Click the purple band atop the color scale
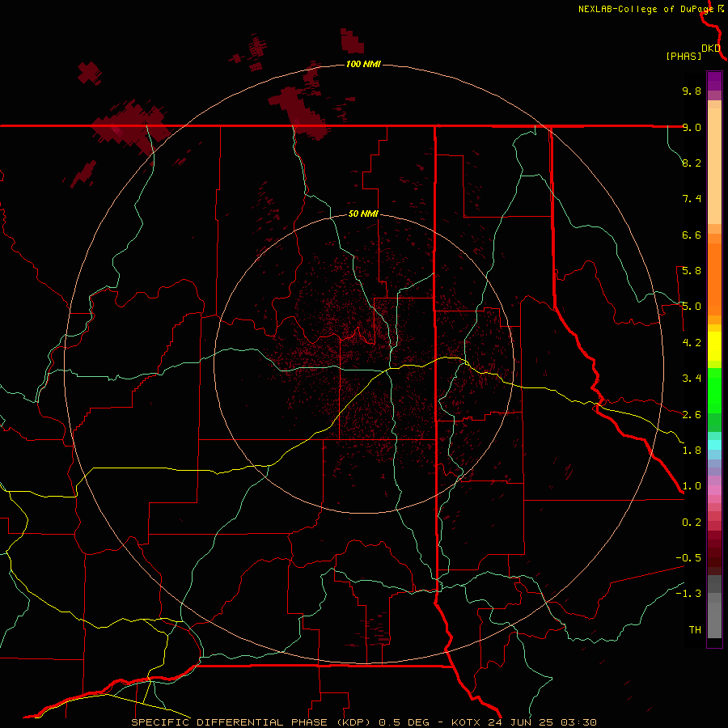728x728 pixels. [714, 81]
